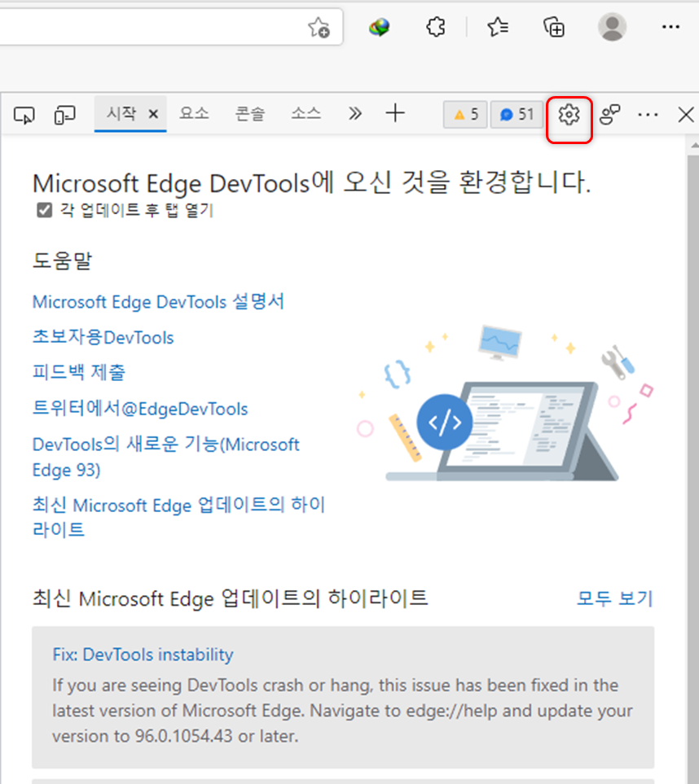Open Fix: DevTools instability article
The image size is (699, 784).
[143, 655]
